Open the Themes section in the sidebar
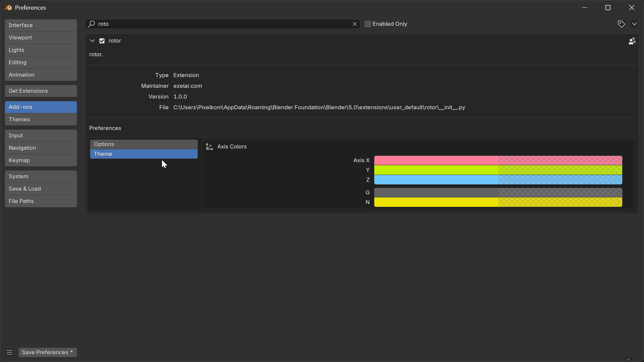 click(41, 119)
